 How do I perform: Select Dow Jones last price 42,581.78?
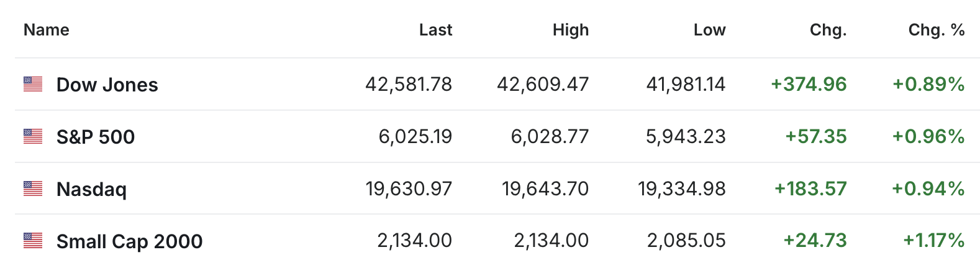(x=409, y=84)
